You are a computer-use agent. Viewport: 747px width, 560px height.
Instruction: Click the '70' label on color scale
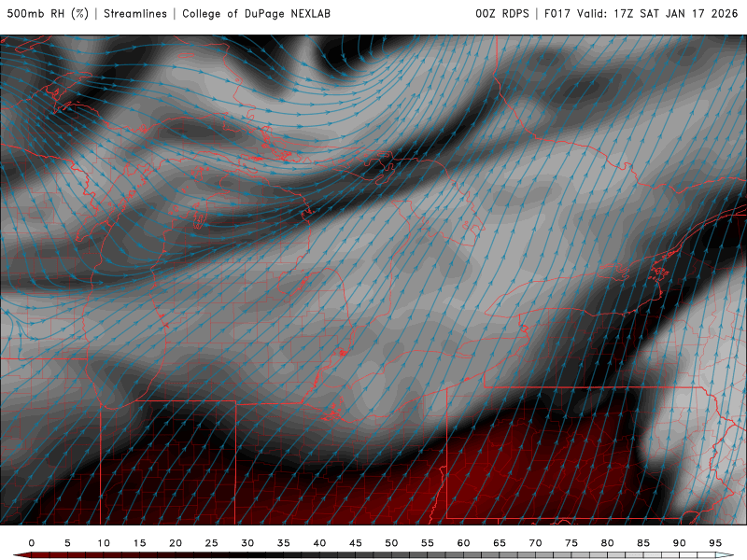pyautogui.click(x=535, y=543)
